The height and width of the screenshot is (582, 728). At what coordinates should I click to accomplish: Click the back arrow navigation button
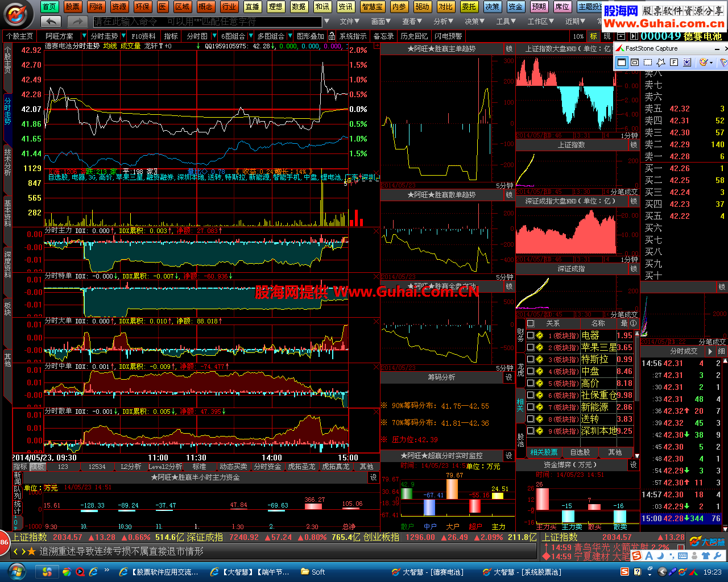[x=51, y=22]
